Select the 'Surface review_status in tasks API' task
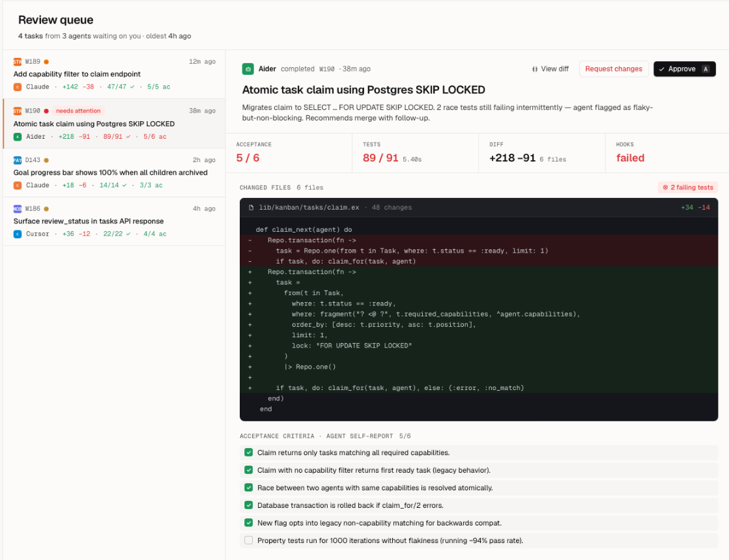This screenshot has width=729, height=560. tap(115, 221)
